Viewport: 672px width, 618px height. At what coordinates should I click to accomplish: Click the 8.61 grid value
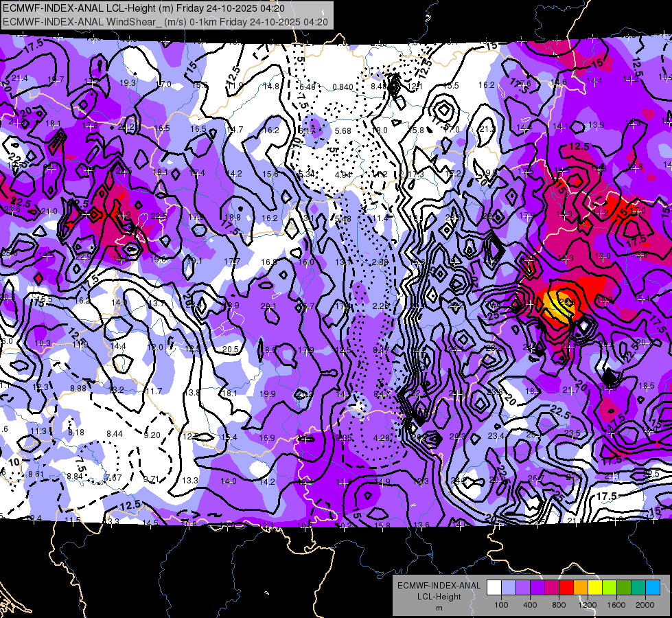click(x=36, y=474)
